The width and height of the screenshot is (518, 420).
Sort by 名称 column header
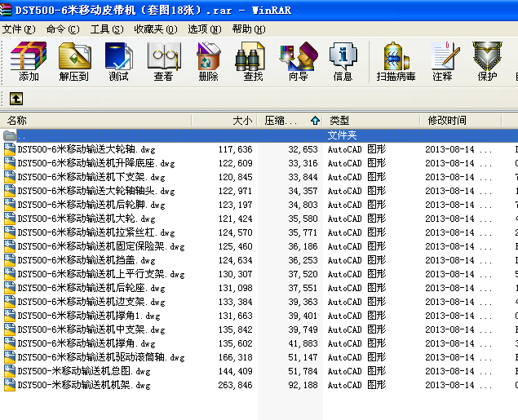[95, 121]
